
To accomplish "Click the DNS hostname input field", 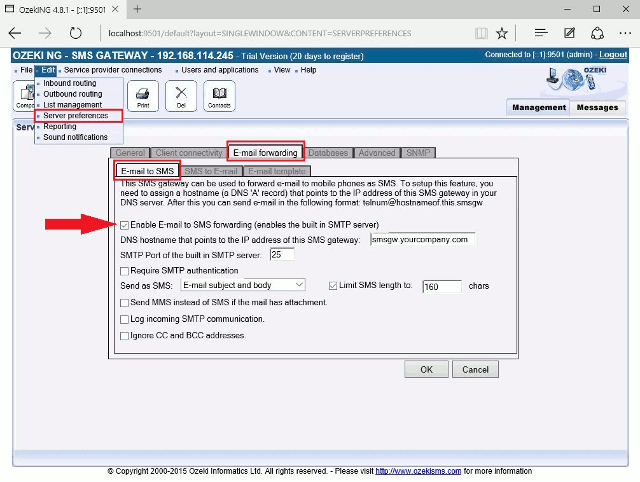I will tap(422, 239).
